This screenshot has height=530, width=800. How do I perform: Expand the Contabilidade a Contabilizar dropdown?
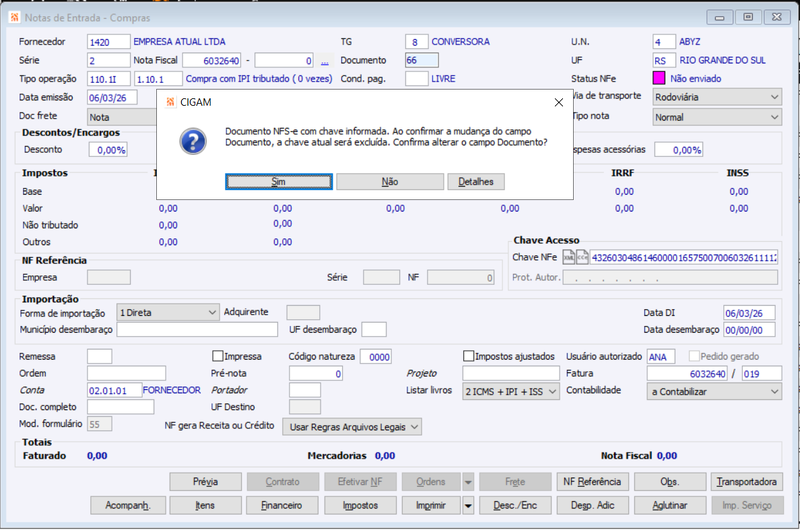(x=714, y=392)
